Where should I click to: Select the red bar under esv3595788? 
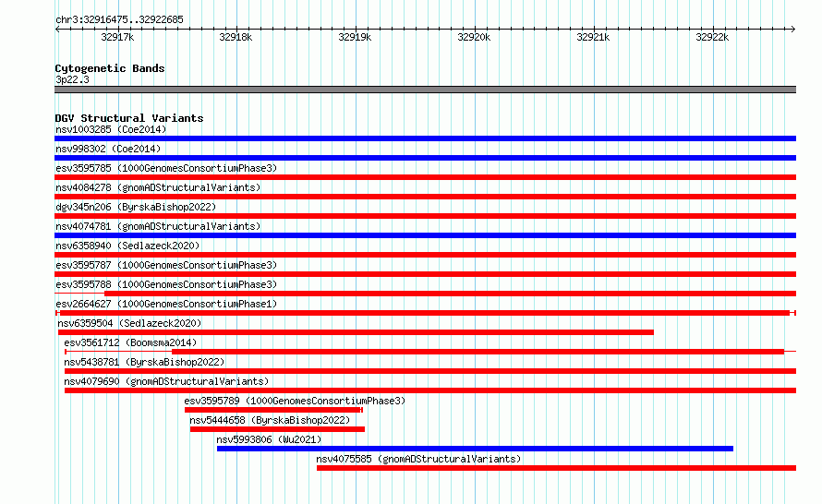pos(451,294)
